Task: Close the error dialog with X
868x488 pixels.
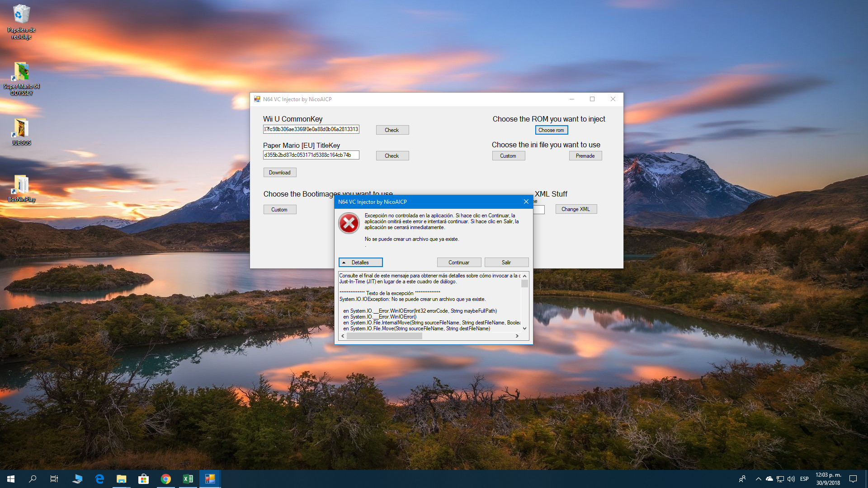Action: (526, 202)
